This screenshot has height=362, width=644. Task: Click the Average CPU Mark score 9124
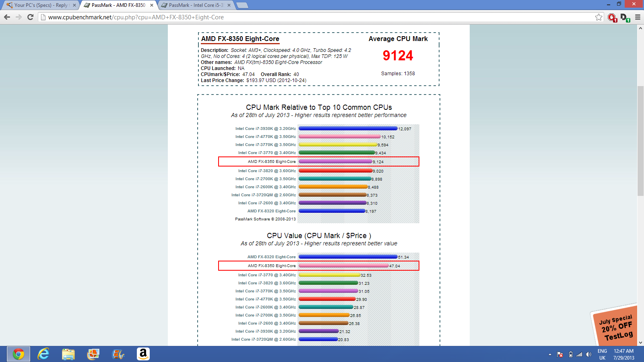[398, 56]
